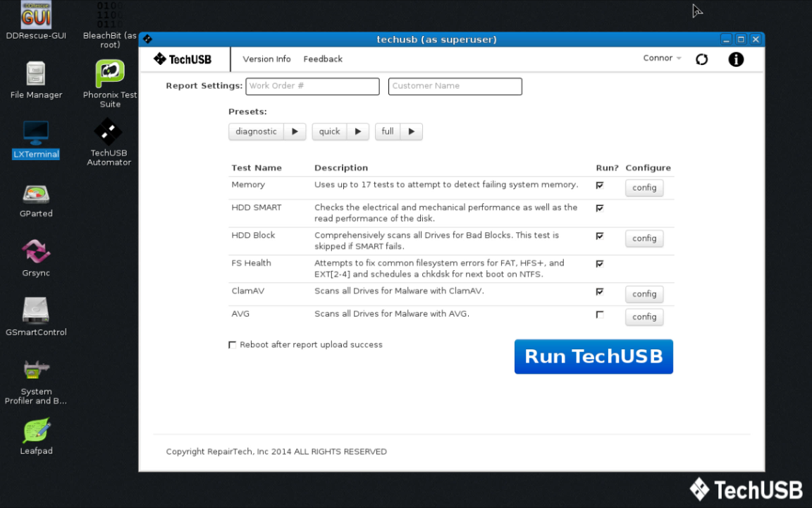812x508 pixels.
Task: Select the full preset button
Action: click(388, 132)
